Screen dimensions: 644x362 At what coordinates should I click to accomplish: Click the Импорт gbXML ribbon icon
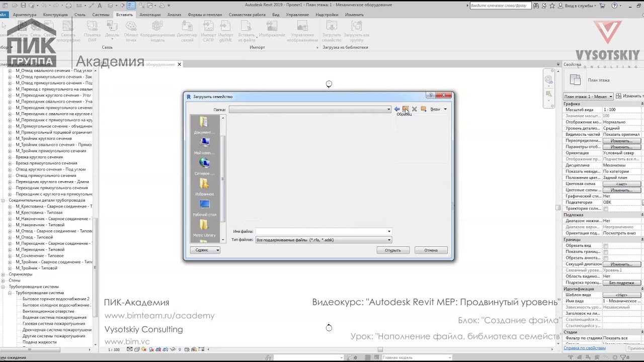pos(225,31)
